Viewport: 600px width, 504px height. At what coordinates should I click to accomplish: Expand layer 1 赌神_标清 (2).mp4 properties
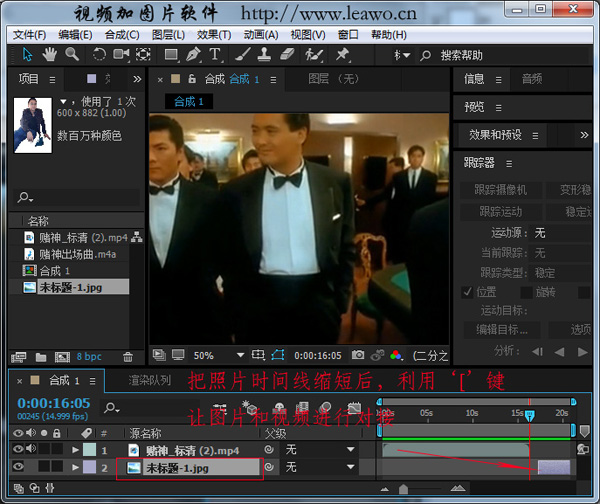(x=75, y=450)
